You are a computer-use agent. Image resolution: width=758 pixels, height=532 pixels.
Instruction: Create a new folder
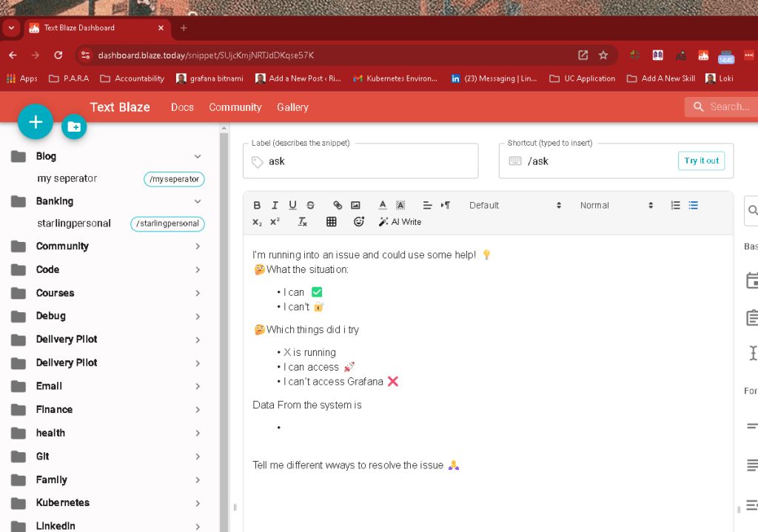[x=74, y=127]
